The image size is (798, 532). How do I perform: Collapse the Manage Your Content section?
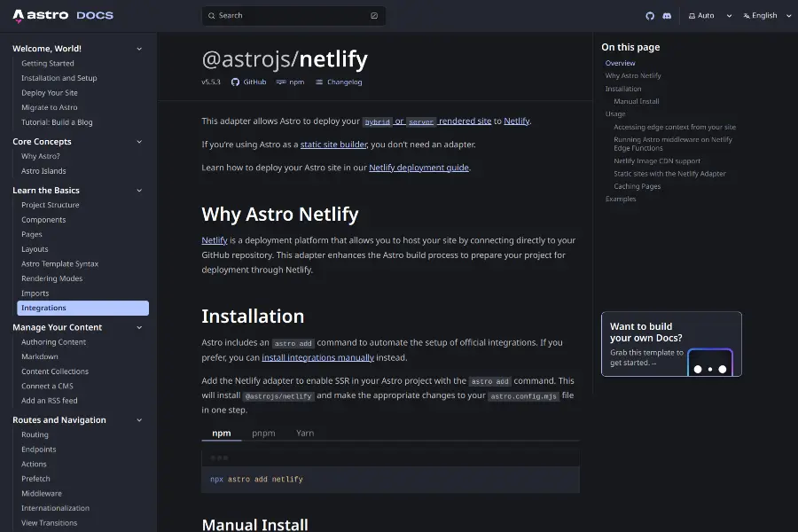pos(139,327)
